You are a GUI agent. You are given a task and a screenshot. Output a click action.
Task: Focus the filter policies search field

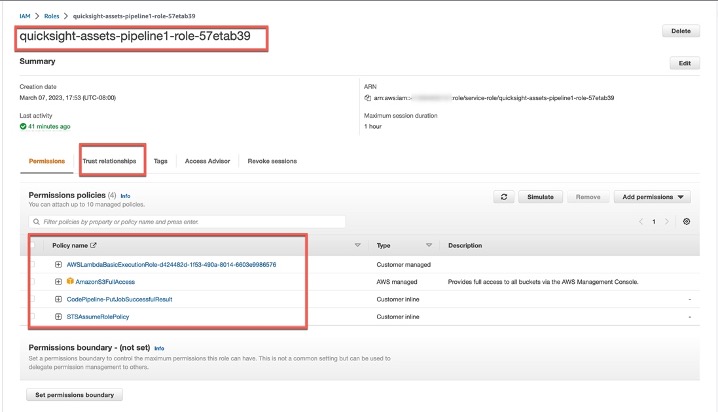pos(187,222)
